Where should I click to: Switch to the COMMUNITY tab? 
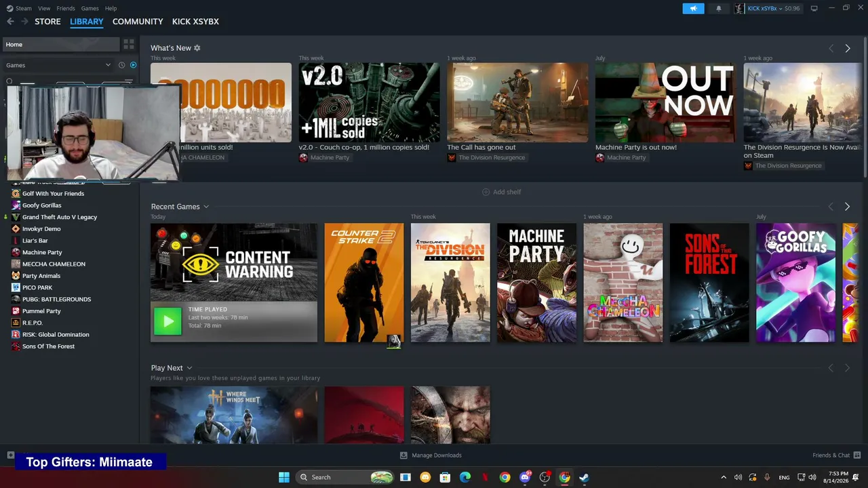tap(138, 22)
